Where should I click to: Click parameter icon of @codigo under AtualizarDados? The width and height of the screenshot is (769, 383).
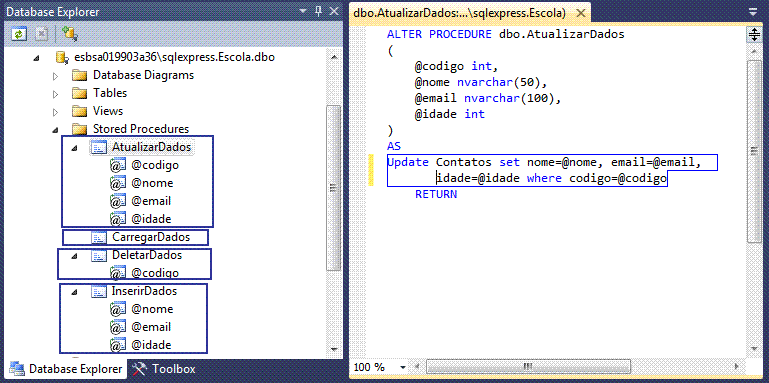coord(118,165)
